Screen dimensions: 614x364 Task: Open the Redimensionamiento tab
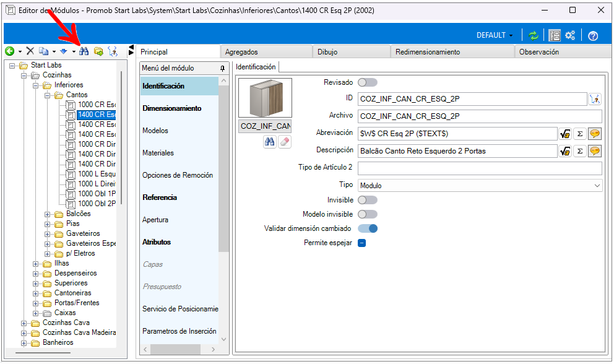tap(428, 52)
